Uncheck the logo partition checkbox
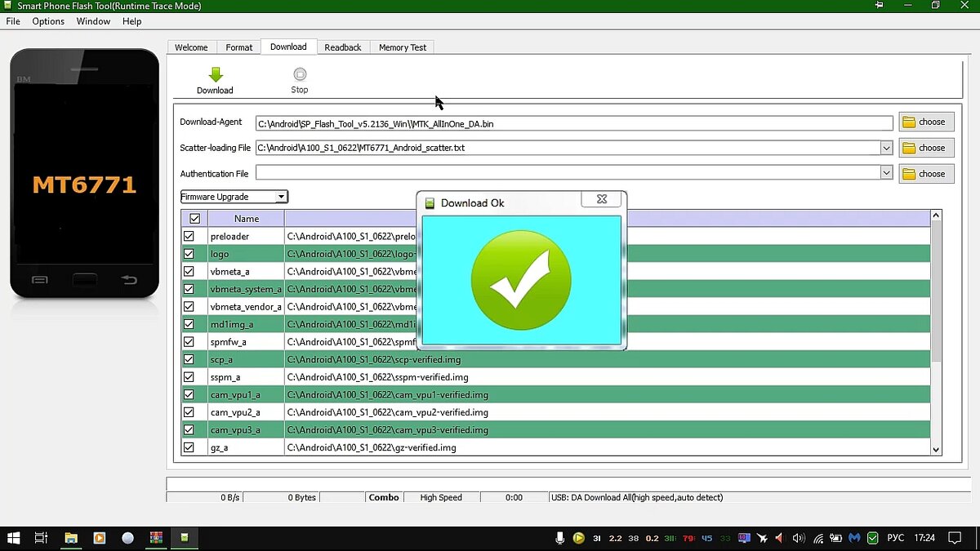The image size is (980, 551). [189, 254]
